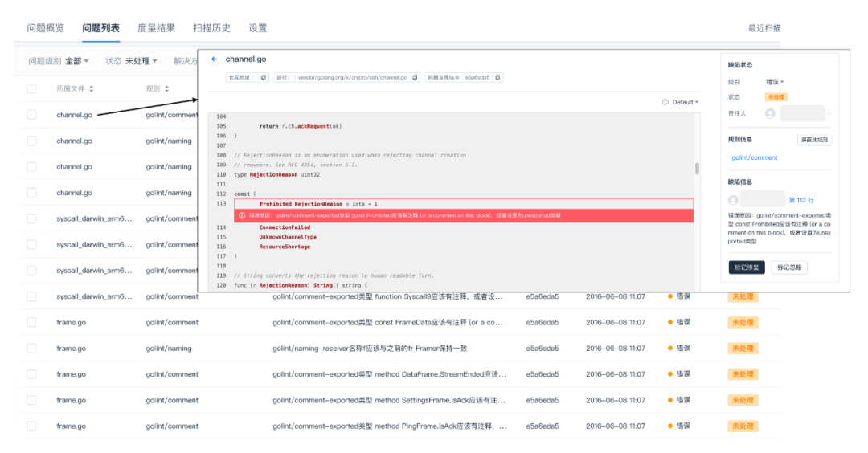The image size is (868, 453).
Task: Click the warning icon in the red error banner
Action: coord(242,216)
